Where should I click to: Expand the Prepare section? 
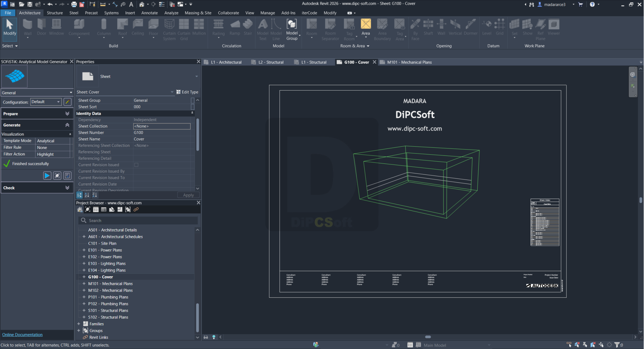click(x=37, y=114)
